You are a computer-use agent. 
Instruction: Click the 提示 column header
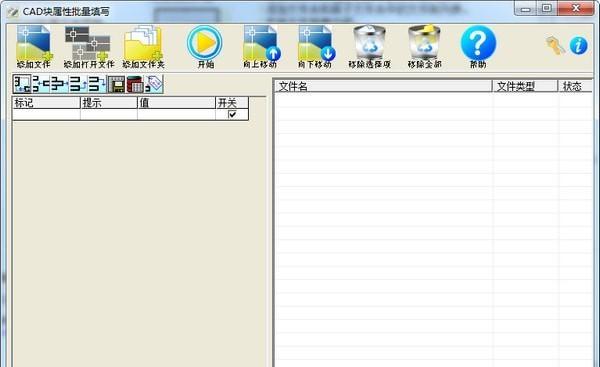tap(109, 103)
